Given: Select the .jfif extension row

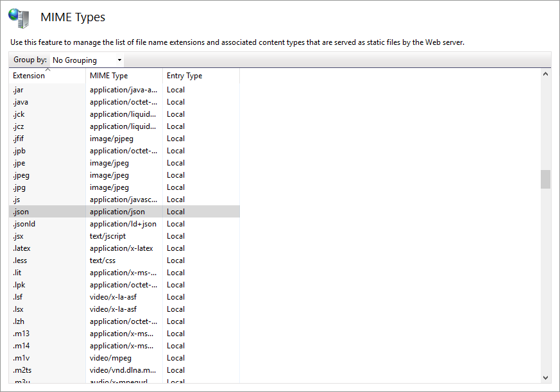Looking at the screenshot, I should (x=19, y=139).
